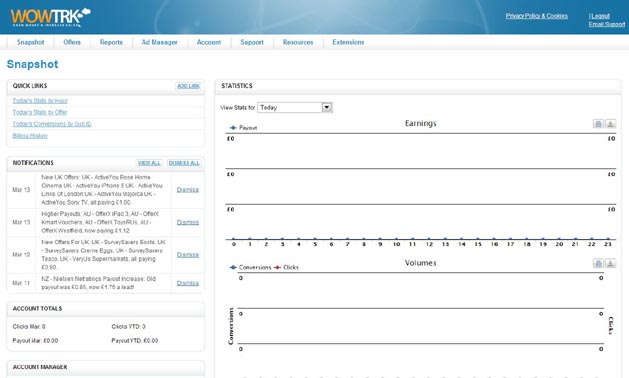The width and height of the screenshot is (629, 378).
Task: Download the Volumes chart
Action: 610,263
